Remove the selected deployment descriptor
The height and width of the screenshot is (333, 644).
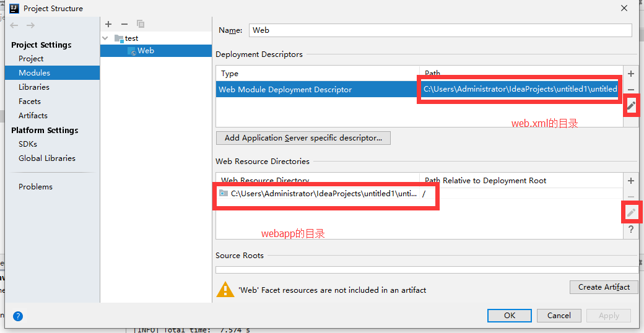tap(631, 90)
